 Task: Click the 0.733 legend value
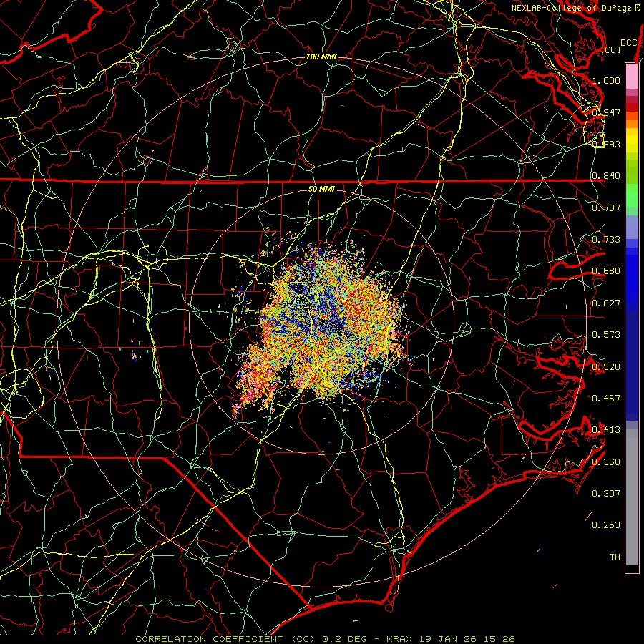(606, 240)
